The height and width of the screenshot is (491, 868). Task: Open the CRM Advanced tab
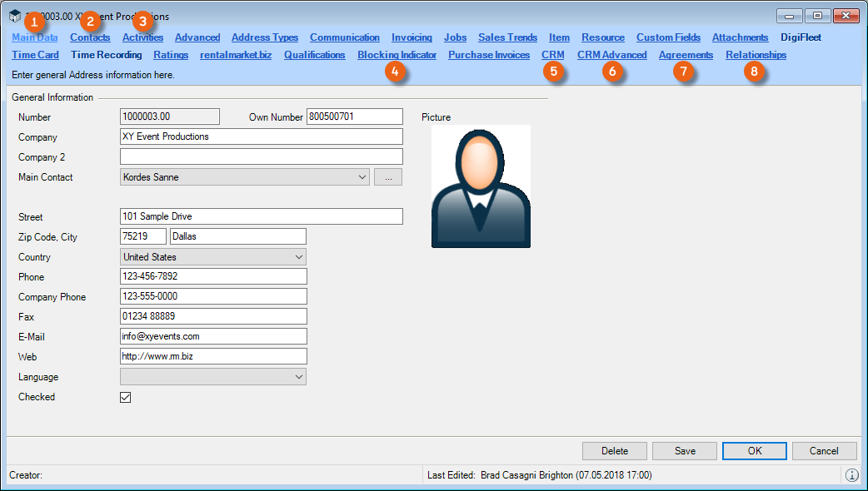point(611,55)
